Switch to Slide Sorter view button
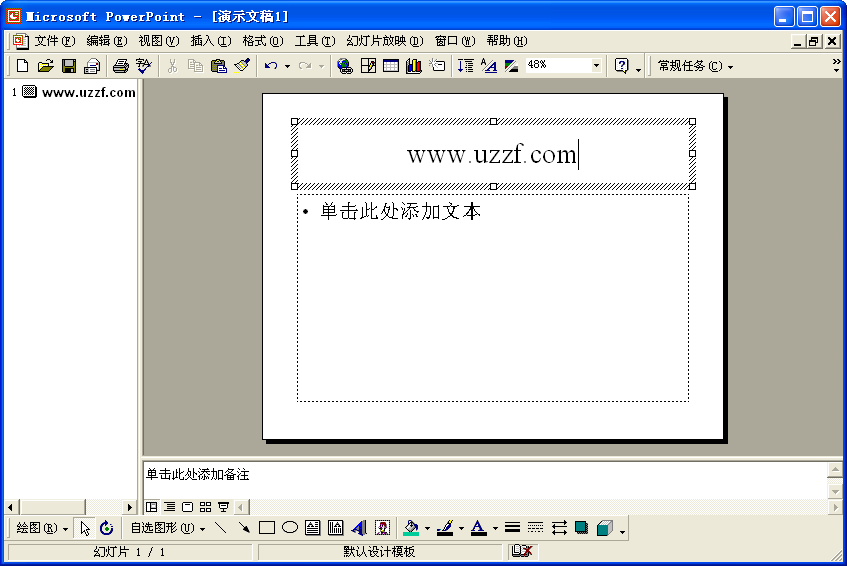 coord(205,507)
